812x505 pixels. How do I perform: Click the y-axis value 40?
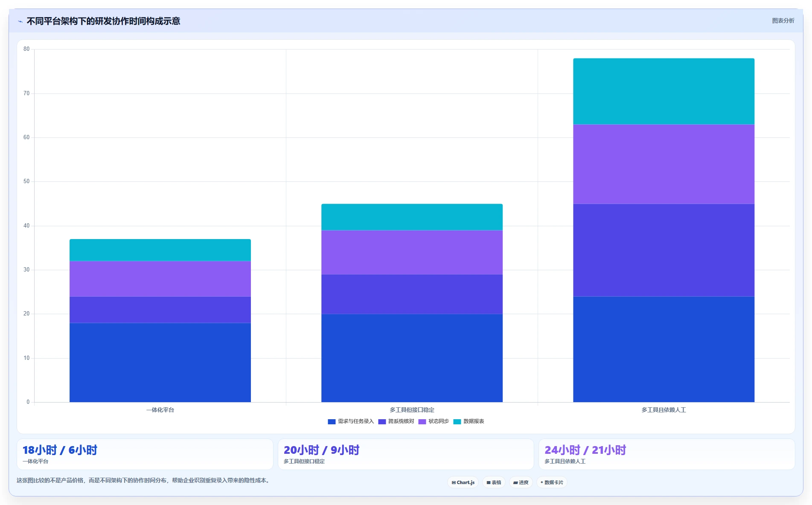[x=26, y=226]
